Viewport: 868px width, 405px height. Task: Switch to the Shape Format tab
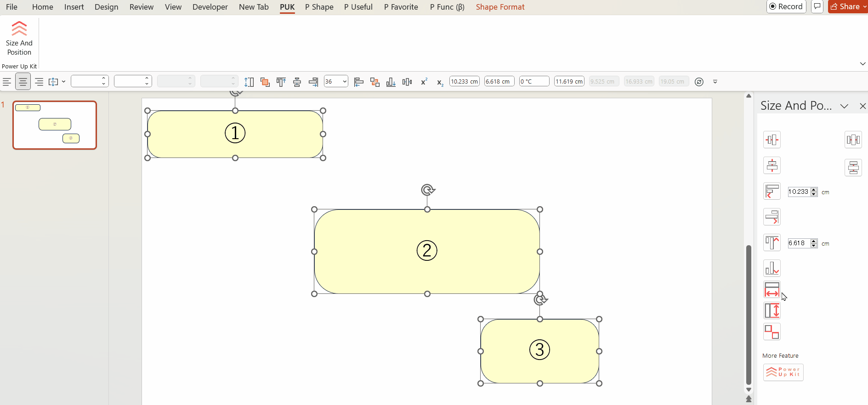500,7
